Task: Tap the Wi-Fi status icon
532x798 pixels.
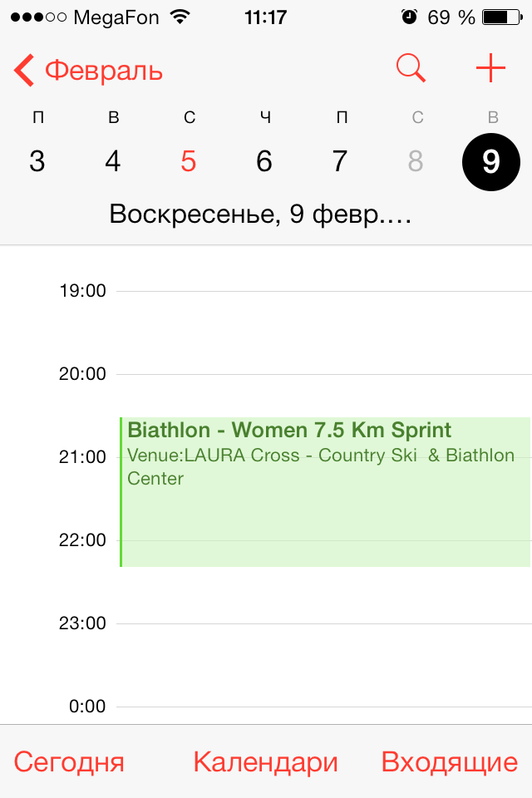Action: (x=179, y=17)
